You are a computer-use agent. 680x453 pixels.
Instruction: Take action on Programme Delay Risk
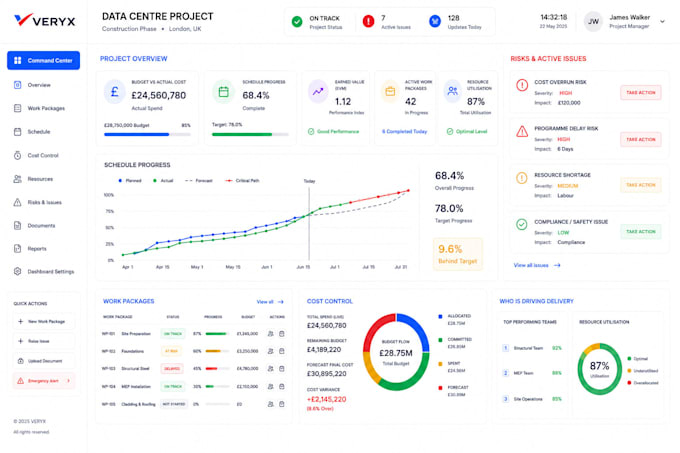[x=641, y=139]
